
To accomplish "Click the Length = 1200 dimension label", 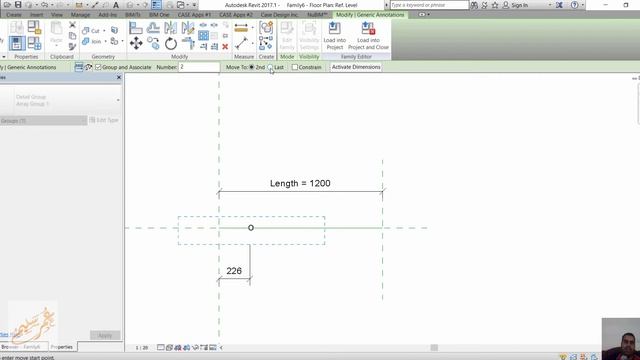I will click(300, 183).
